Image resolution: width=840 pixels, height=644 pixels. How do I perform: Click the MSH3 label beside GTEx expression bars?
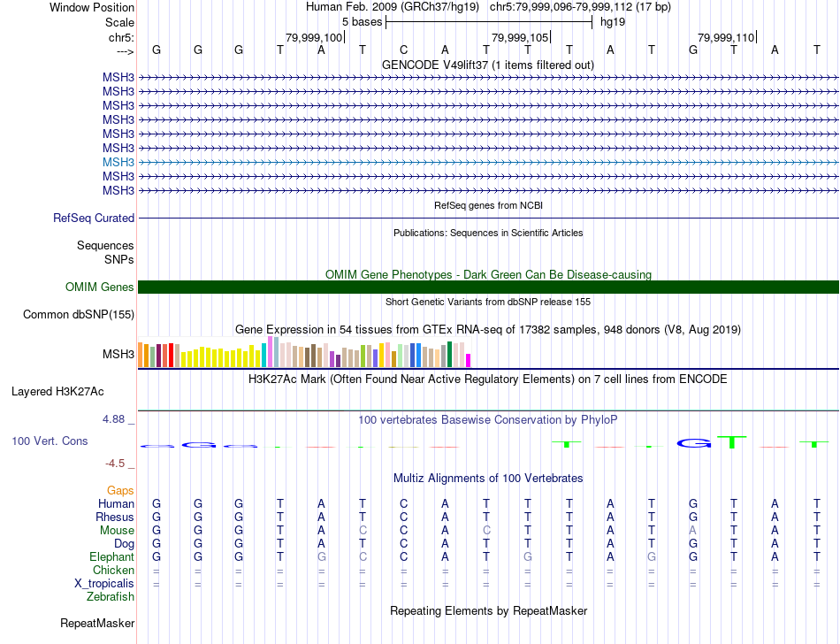(x=118, y=355)
